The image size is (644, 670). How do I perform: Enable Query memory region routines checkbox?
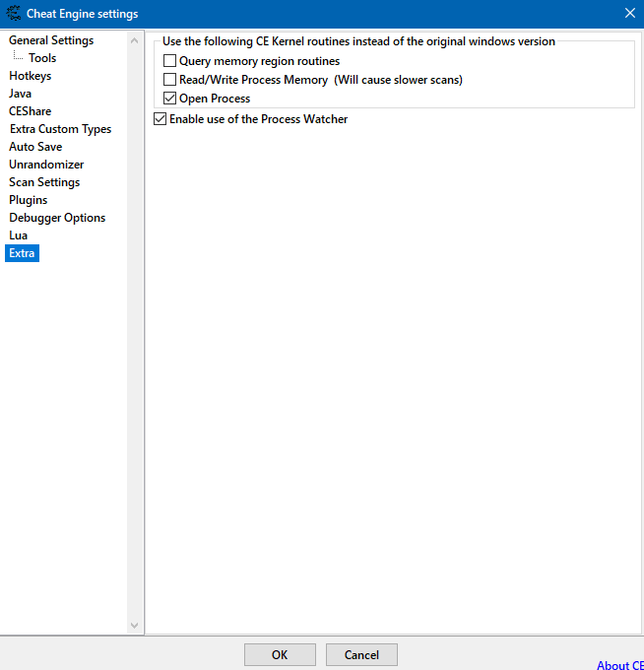170,61
